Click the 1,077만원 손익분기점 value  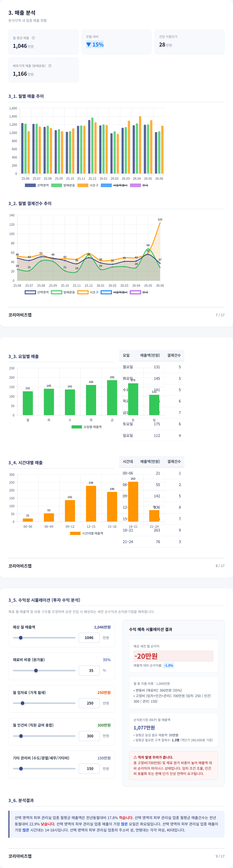click(144, 727)
